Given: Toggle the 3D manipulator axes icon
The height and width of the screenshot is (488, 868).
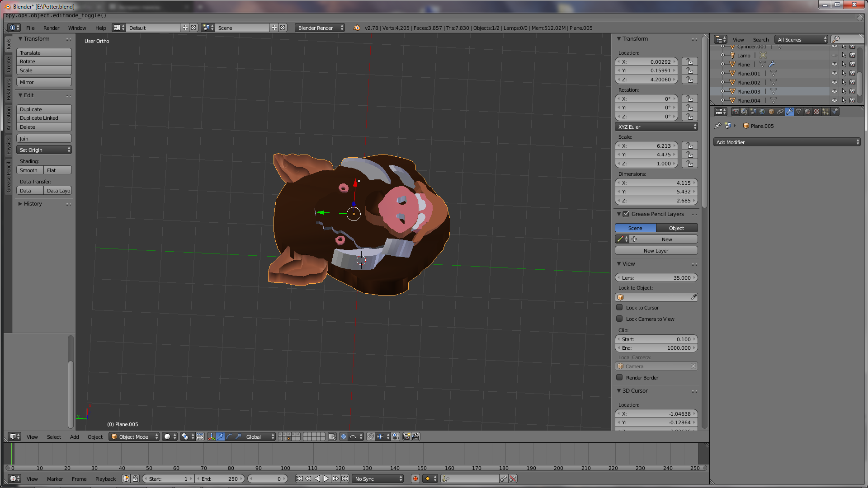Looking at the screenshot, I should (211, 436).
